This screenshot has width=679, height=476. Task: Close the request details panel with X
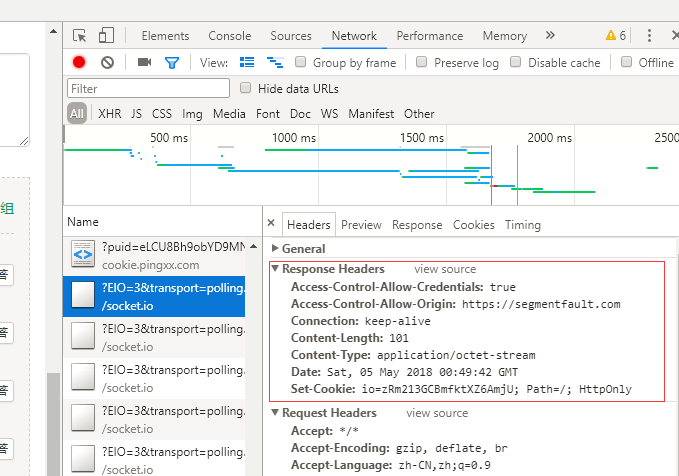click(x=271, y=223)
